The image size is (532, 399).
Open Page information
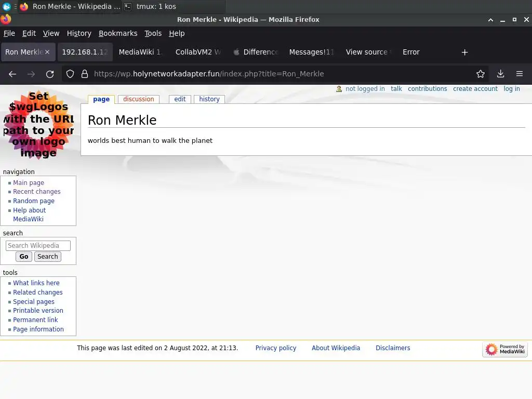point(38,329)
